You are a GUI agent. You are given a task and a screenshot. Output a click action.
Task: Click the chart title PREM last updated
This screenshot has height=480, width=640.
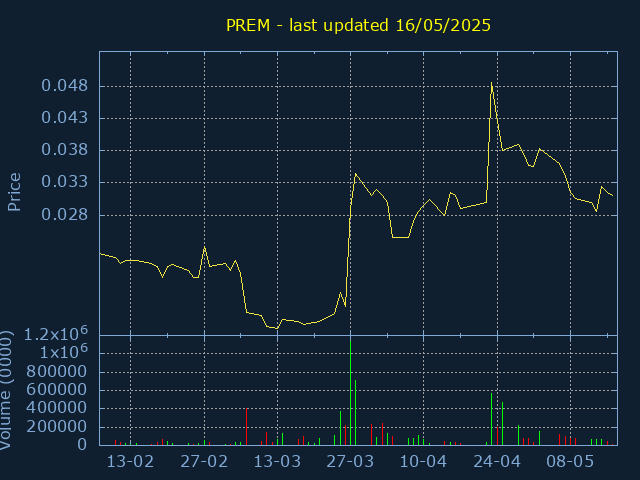(x=358, y=26)
